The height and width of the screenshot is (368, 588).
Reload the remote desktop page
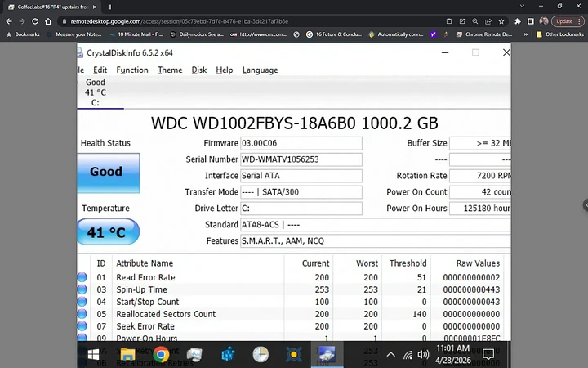coord(35,21)
